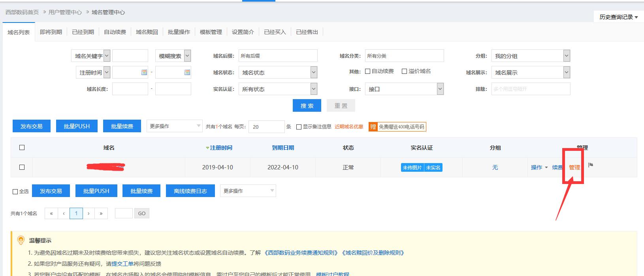
Task: Click bottom 发布交易 button
Action: tap(51, 191)
